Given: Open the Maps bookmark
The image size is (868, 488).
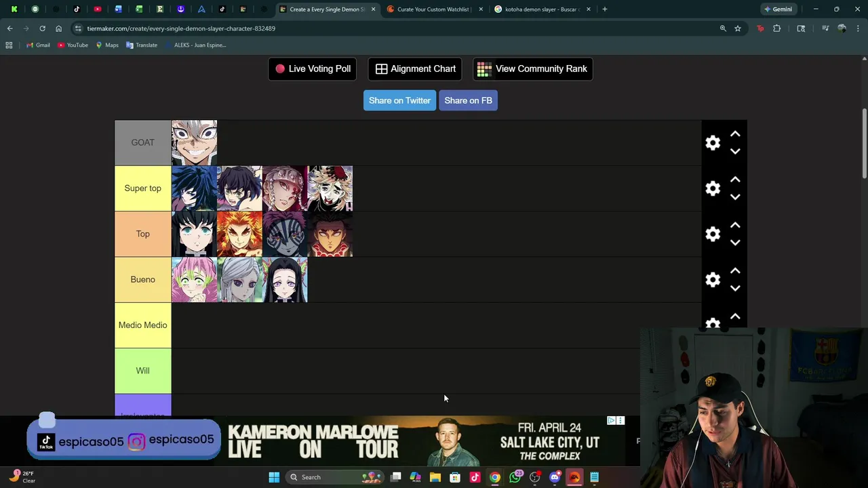Looking at the screenshot, I should coord(107,45).
